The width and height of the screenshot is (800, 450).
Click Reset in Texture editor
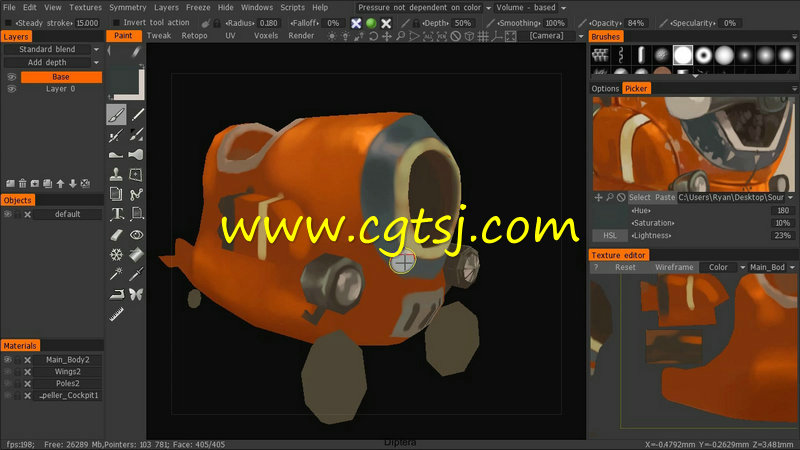(625, 267)
